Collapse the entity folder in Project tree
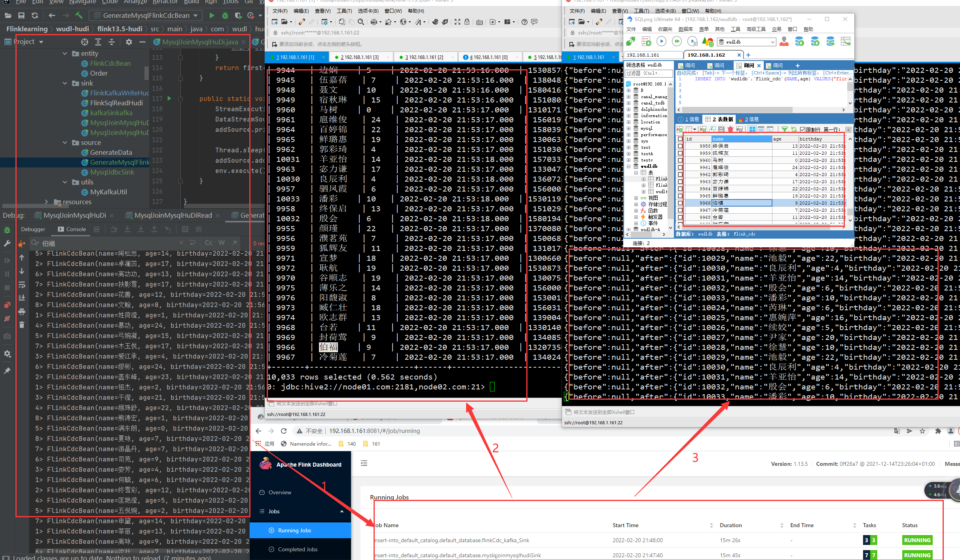The width and height of the screenshot is (960, 560). [65, 53]
